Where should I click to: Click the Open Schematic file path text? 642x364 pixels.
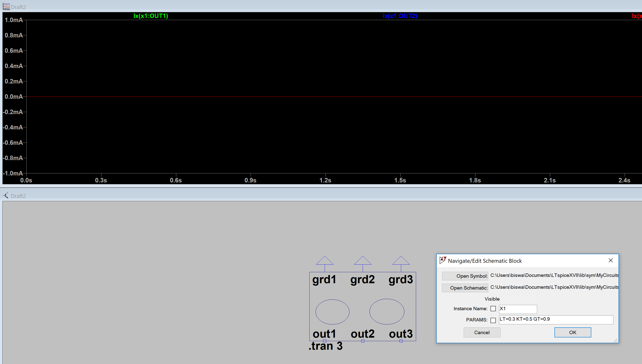pos(554,287)
